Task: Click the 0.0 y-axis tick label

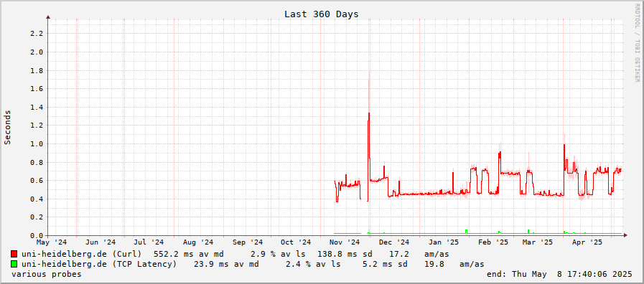Action: [x=37, y=236]
